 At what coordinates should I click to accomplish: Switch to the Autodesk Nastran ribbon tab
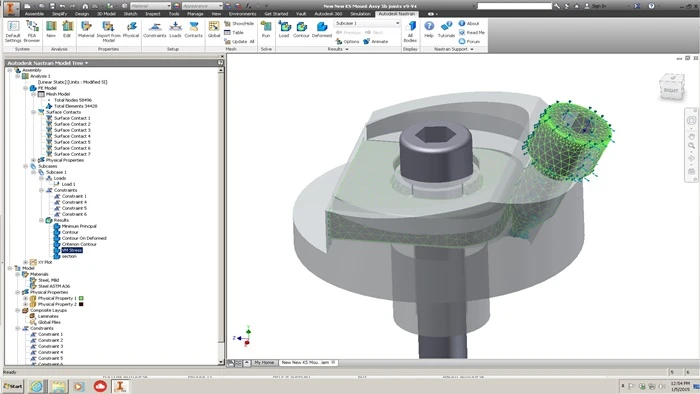pos(396,14)
